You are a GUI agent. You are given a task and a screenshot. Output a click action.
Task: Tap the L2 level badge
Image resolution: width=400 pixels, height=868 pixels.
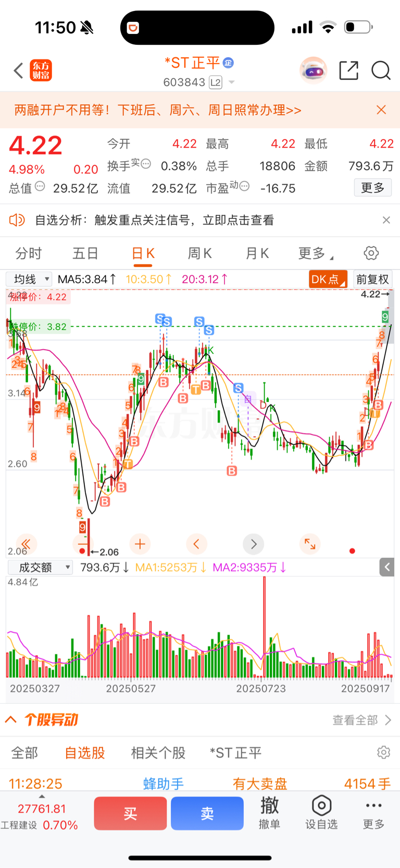[x=216, y=82]
